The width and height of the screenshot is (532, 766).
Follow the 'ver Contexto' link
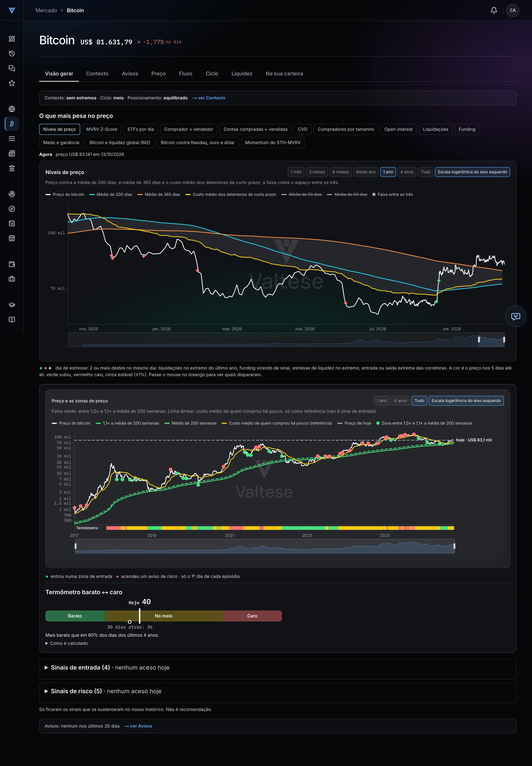[209, 98]
